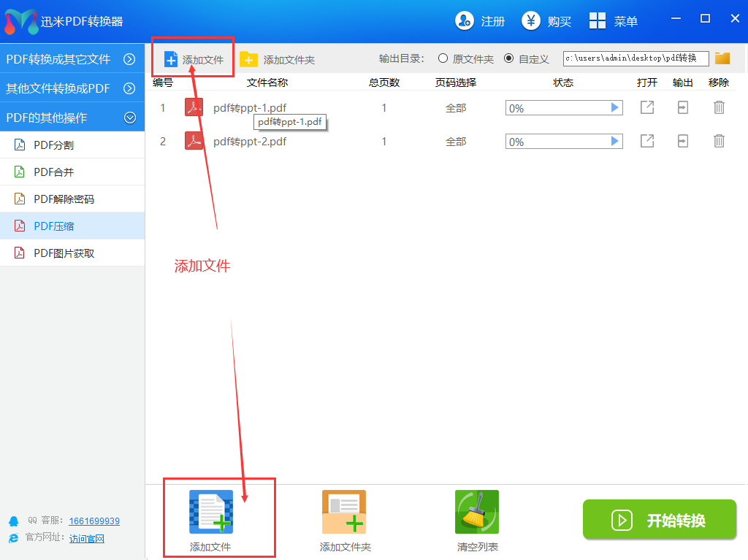Click the 购买 purchase yen icon
This screenshot has width=748, height=560.
(x=531, y=21)
